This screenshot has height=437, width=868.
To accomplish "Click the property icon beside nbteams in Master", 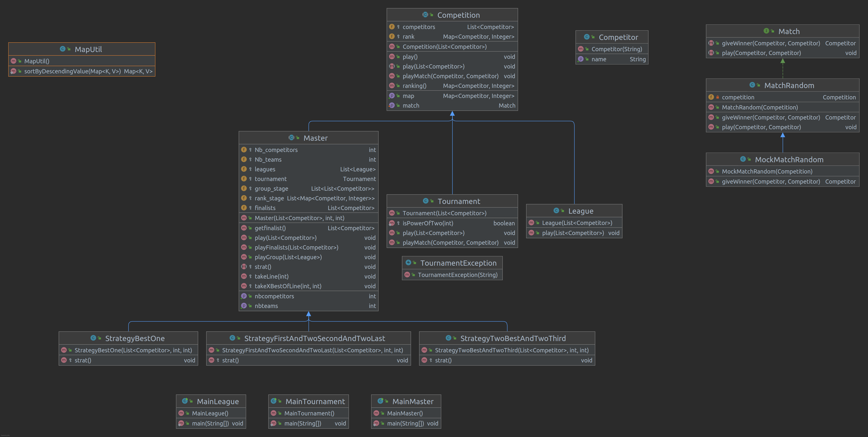I will (244, 306).
